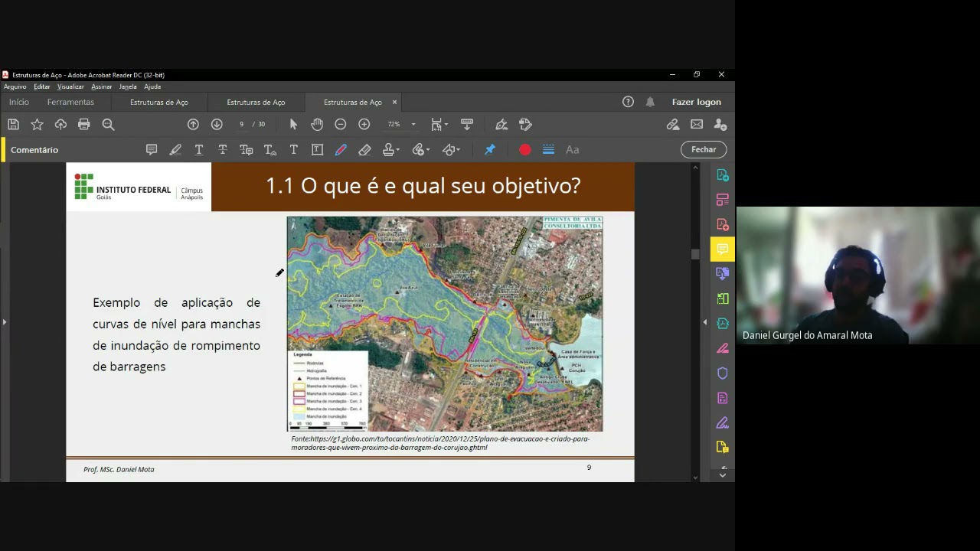This screenshot has width=980, height=551.
Task: Open the zoom percentage dropdown
Action: [x=413, y=124]
